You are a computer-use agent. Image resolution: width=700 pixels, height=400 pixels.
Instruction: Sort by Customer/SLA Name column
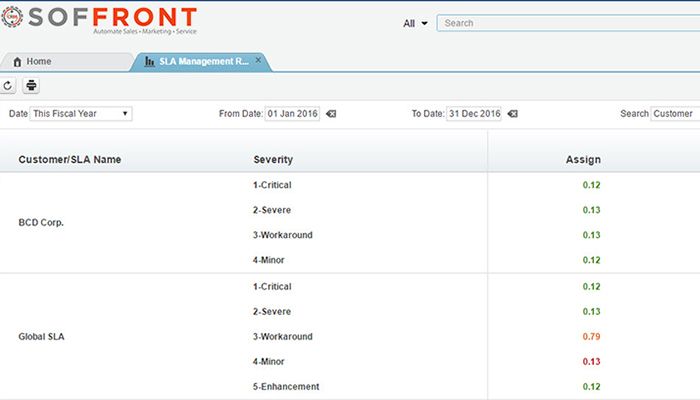coord(70,159)
